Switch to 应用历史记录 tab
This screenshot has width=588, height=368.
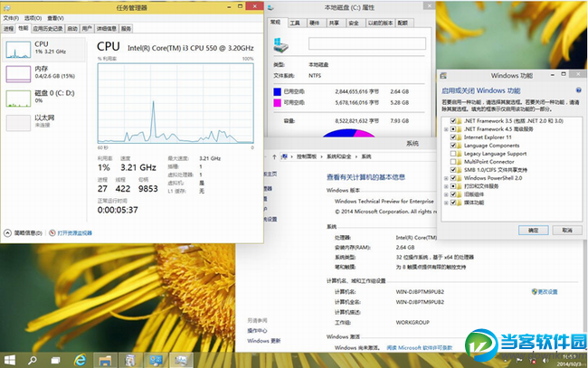48,28
